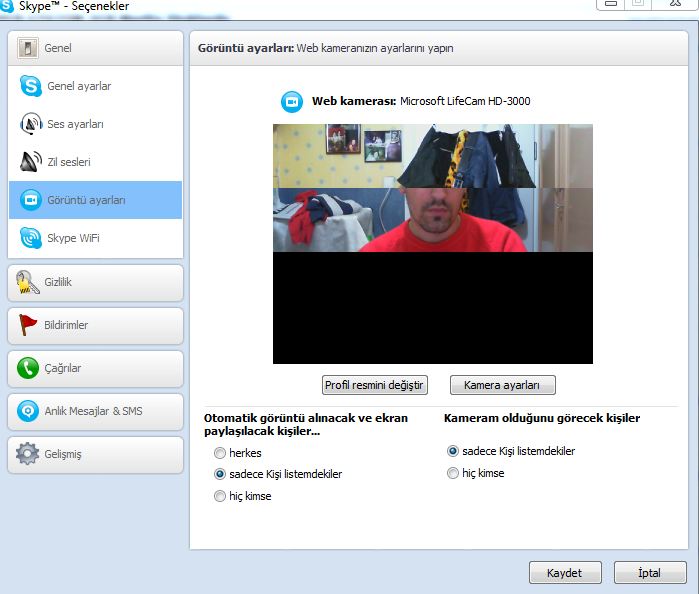Open Kamera ayarları
Screen dimensions: 699x594
502,385
